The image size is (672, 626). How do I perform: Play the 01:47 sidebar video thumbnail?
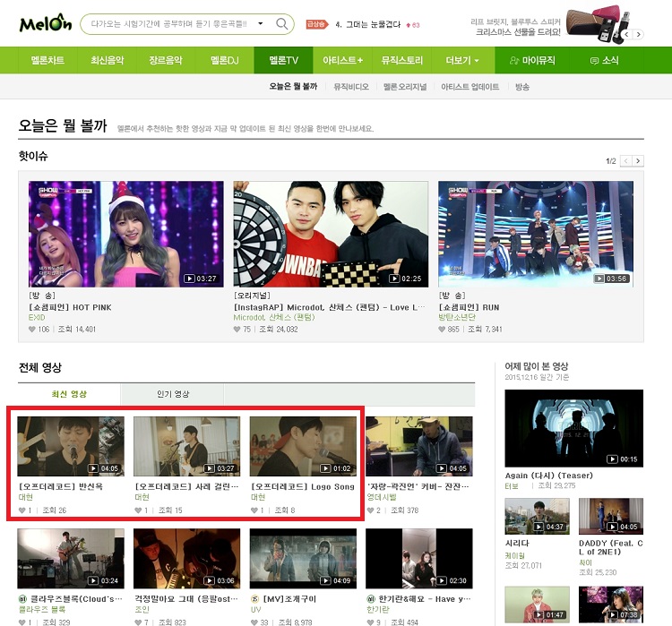(537, 605)
